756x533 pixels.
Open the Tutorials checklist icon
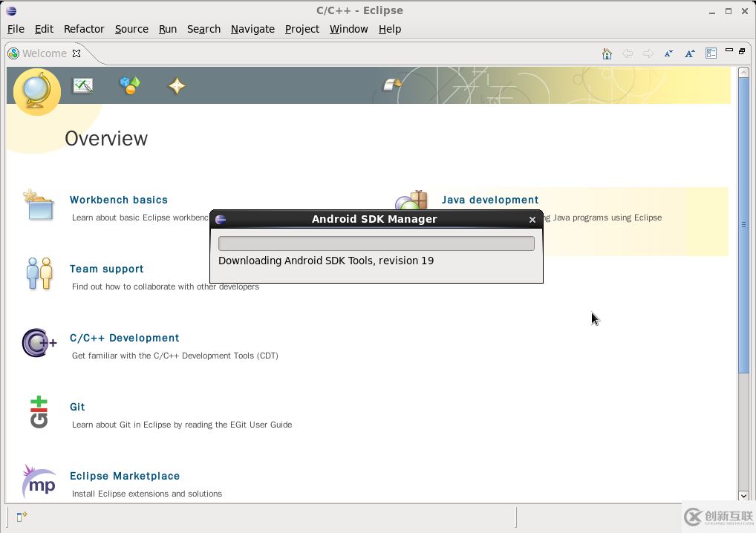(83, 86)
